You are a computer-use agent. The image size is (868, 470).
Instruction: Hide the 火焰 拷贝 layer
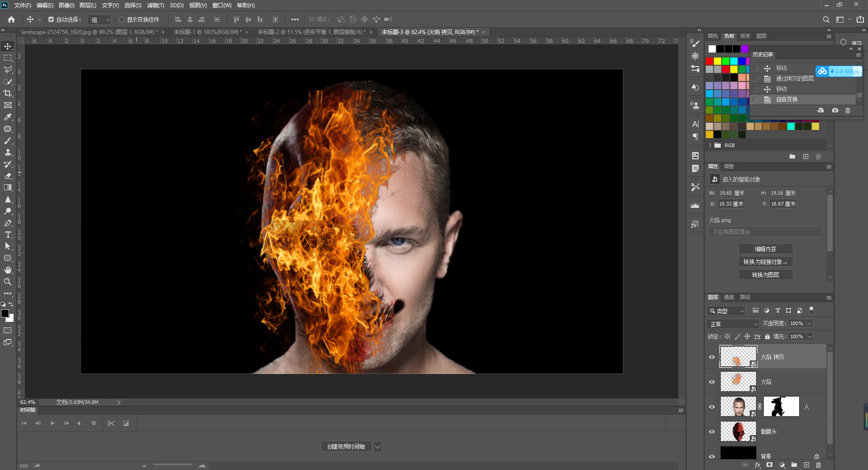tap(712, 357)
